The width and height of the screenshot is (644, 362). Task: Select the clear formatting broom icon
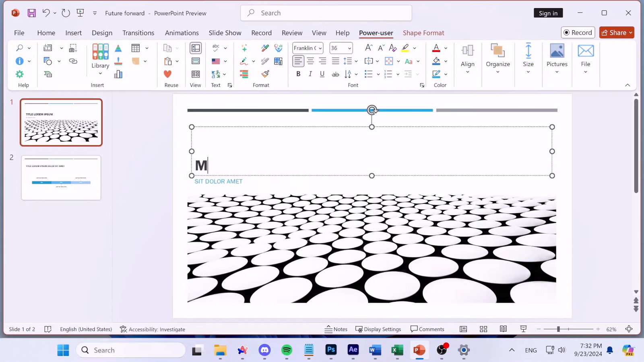click(265, 74)
